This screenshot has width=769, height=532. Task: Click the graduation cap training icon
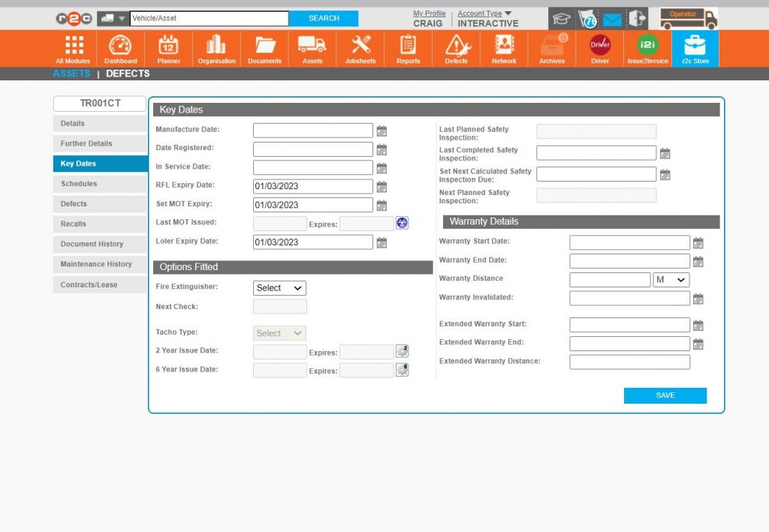click(x=560, y=19)
